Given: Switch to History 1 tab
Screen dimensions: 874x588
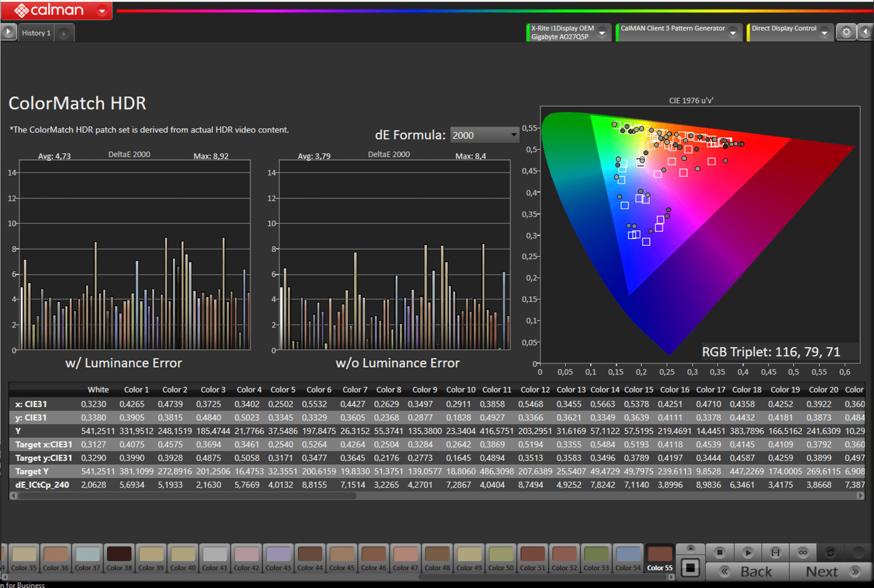Looking at the screenshot, I should point(36,33).
